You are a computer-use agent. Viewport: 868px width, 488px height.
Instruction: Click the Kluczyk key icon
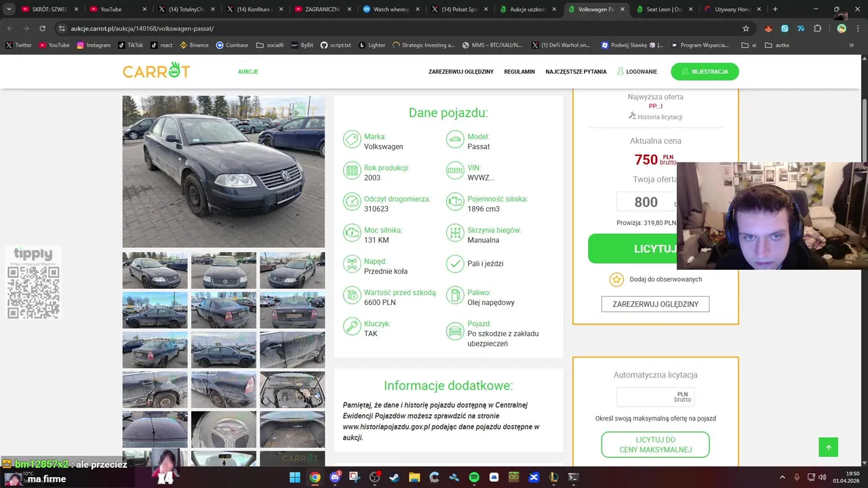point(351,327)
